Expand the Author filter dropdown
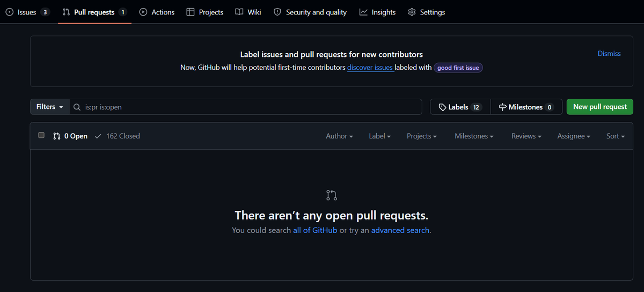The width and height of the screenshot is (644, 292). point(339,136)
